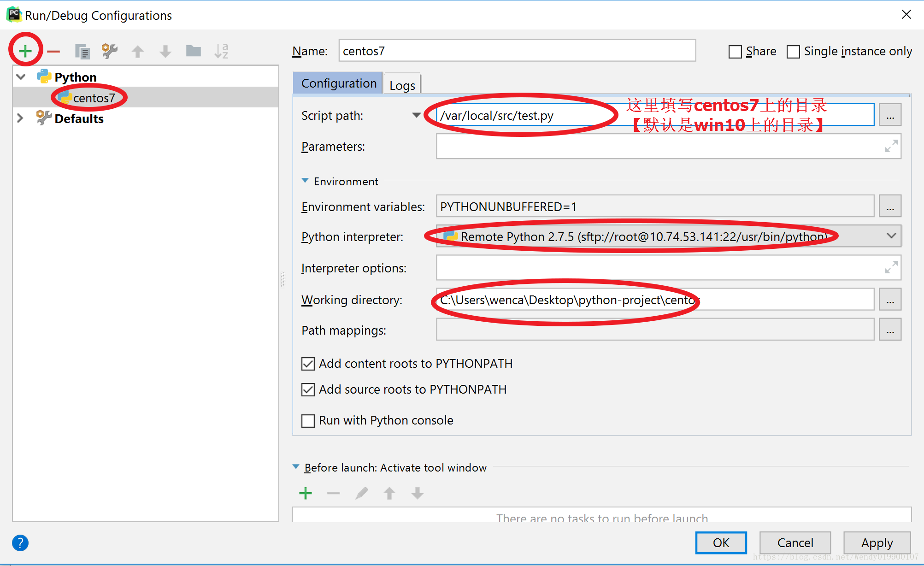Click the help question mark icon
Screen dimensions: 924x566
click(20, 542)
